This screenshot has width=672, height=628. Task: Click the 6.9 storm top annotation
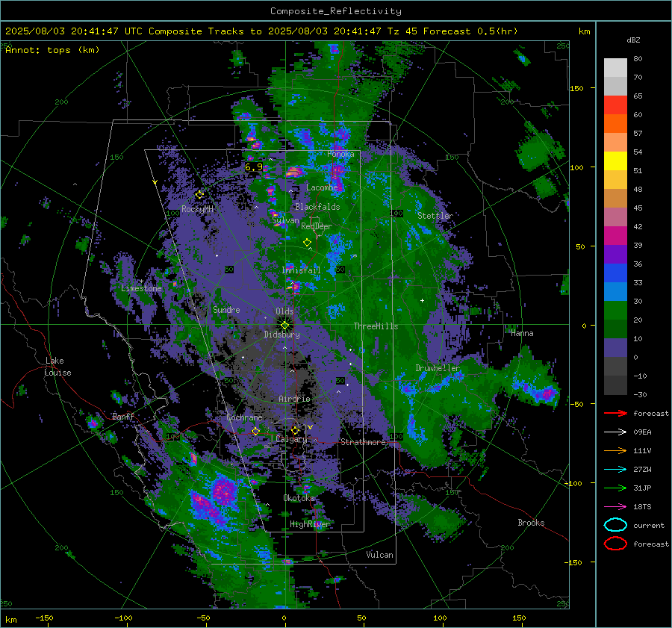253,167
